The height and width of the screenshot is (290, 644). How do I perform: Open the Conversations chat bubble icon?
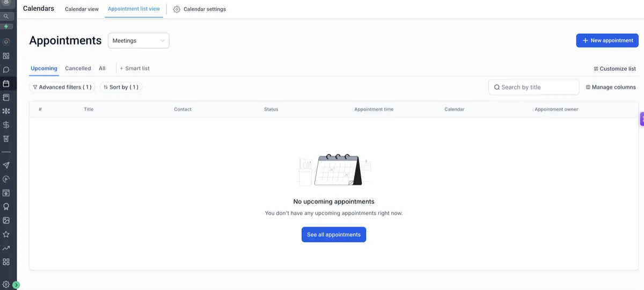[6, 70]
